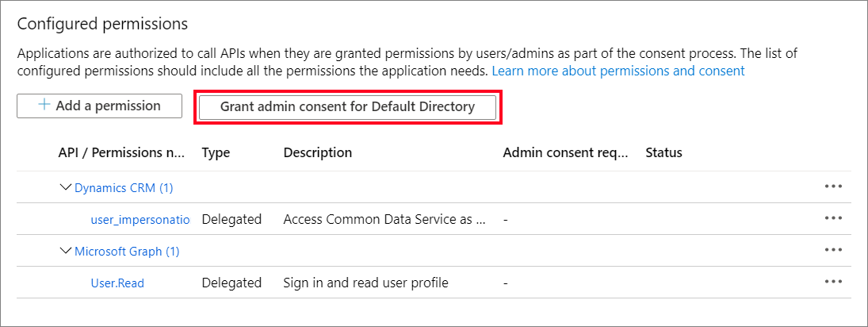The width and height of the screenshot is (868, 327).
Task: Click the Add a permission button
Action: coord(100,106)
